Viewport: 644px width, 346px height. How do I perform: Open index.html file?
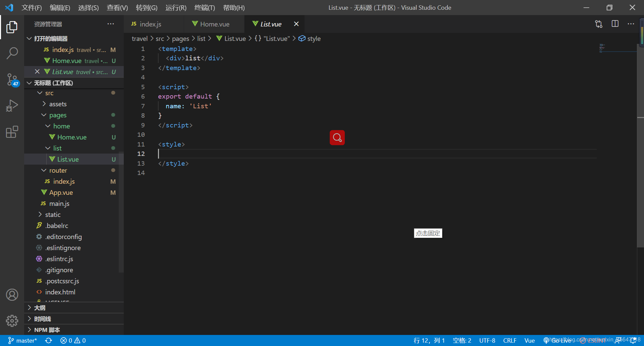pos(74,292)
